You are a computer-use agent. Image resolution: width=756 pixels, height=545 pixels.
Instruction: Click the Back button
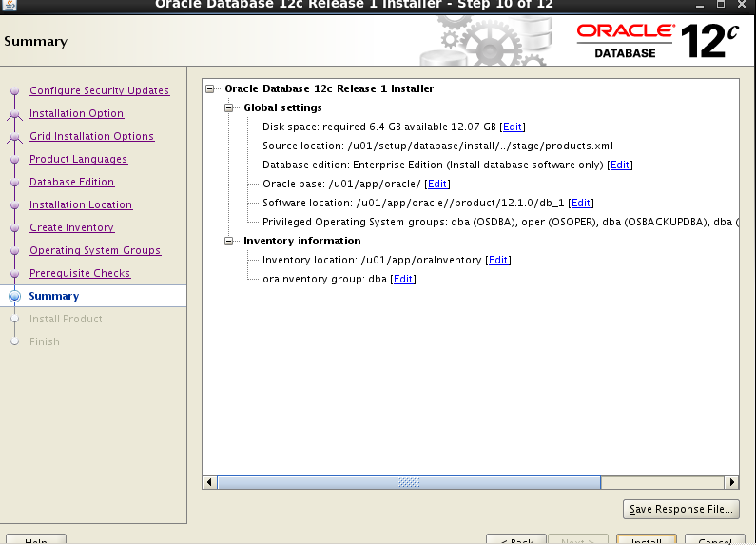coord(516,540)
